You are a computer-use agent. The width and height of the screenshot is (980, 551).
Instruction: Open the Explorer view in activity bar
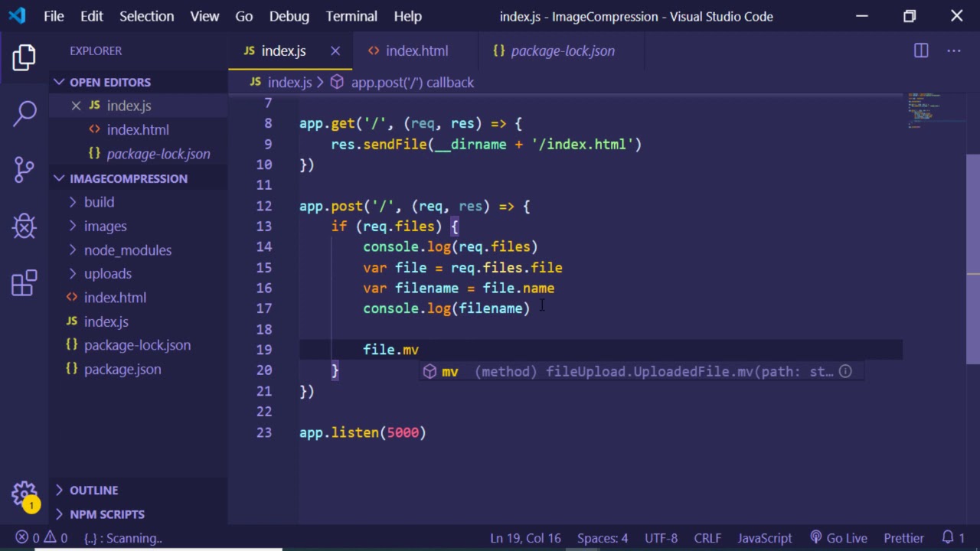24,57
